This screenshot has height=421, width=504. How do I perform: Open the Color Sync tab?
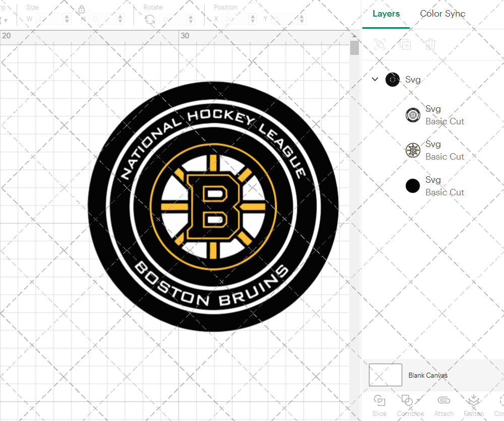click(x=443, y=14)
